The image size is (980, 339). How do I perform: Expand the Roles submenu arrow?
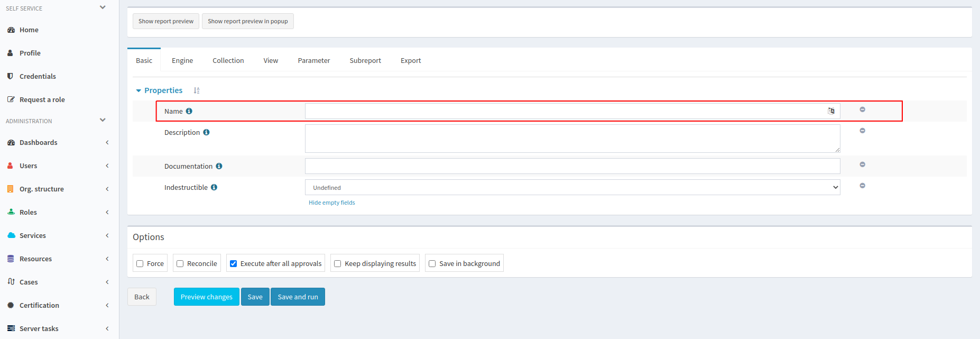107,212
